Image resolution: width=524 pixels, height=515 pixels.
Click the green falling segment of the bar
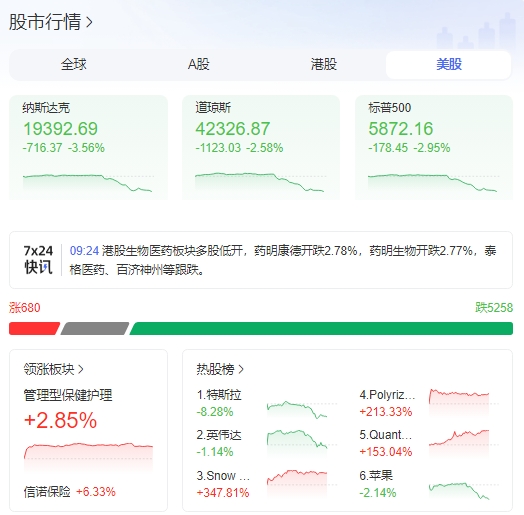pos(321,328)
